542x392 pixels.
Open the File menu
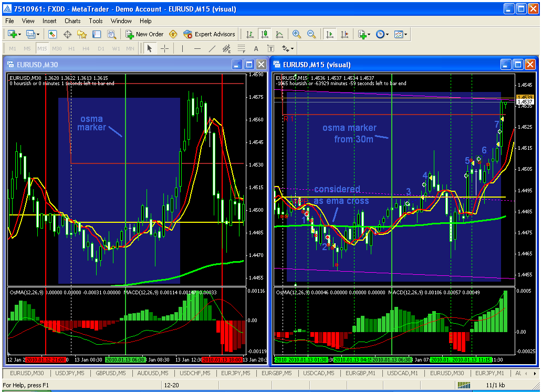(9, 21)
